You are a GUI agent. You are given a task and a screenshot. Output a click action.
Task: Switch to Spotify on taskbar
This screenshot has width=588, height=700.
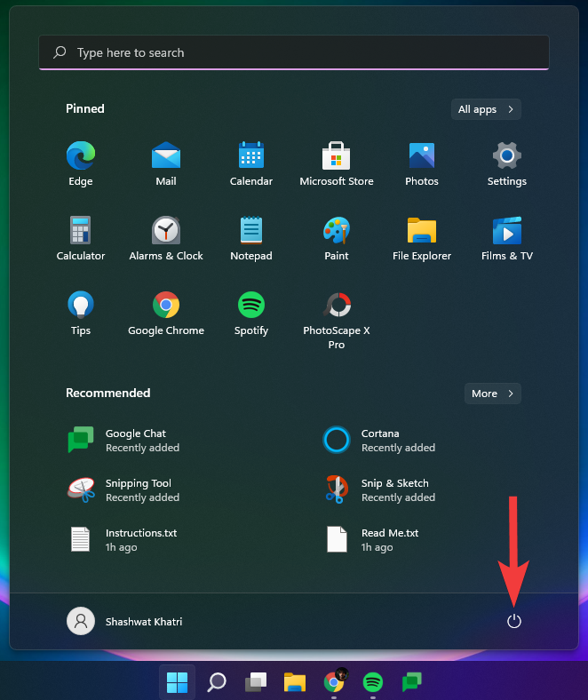tap(373, 682)
